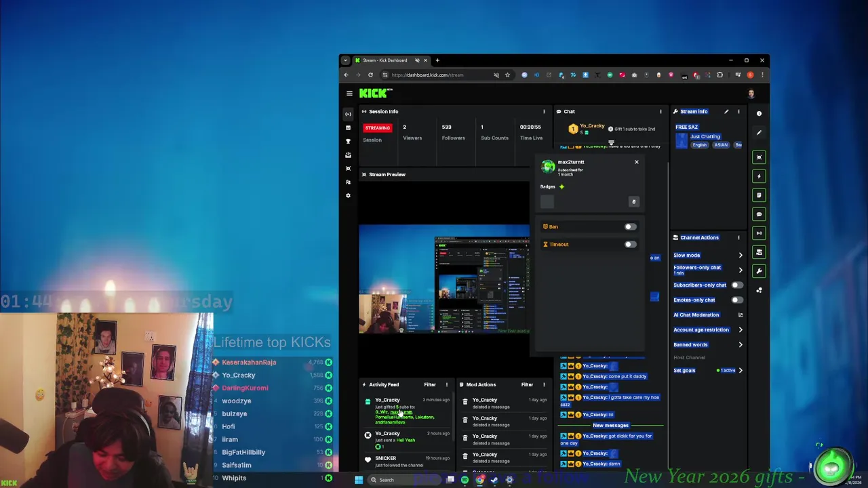Click the STREAMING status badge
This screenshot has height=488, width=868.
pyautogui.click(x=378, y=127)
